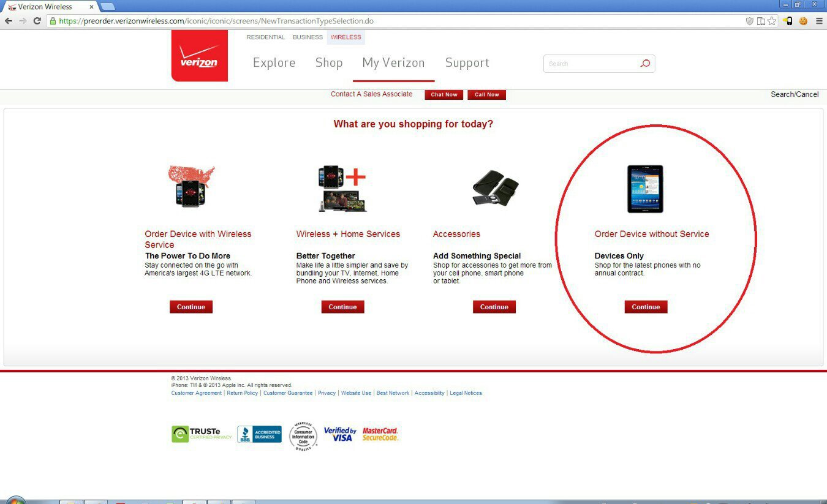Screen dimensions: 827x504
Task: Open the My Verizon menu
Action: click(x=393, y=62)
